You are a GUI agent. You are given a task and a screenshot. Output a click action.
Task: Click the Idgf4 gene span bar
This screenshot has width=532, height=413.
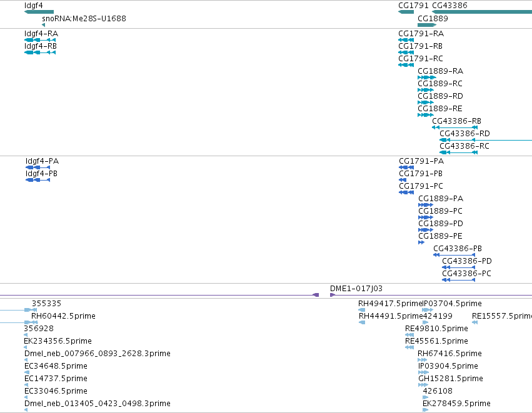[x=39, y=12]
